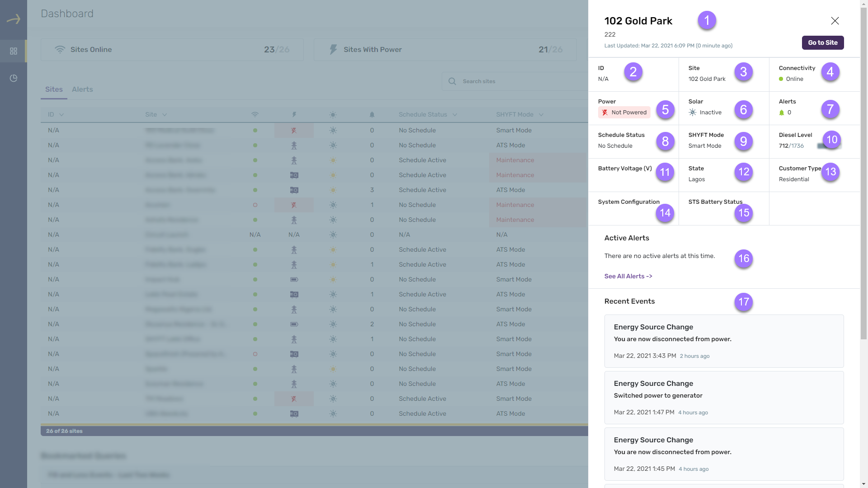Screen dimensions: 868x488
Task: Click the Recent Events section heading
Action: pyautogui.click(x=629, y=301)
